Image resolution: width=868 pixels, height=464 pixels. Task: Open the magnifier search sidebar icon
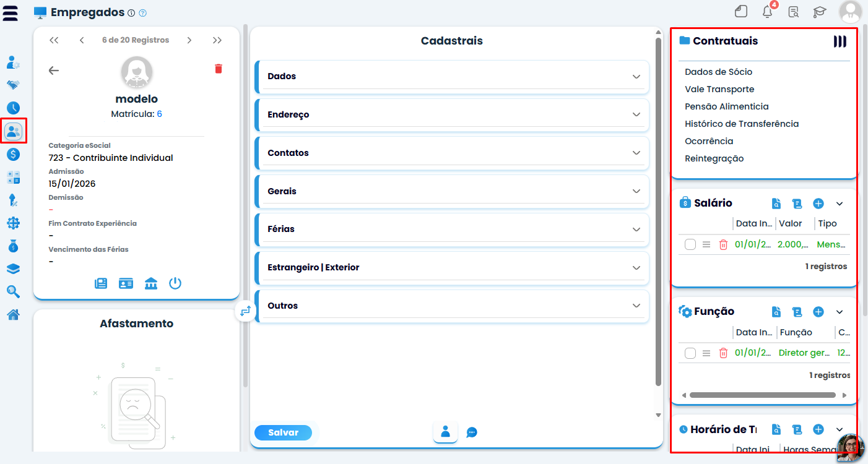13,291
